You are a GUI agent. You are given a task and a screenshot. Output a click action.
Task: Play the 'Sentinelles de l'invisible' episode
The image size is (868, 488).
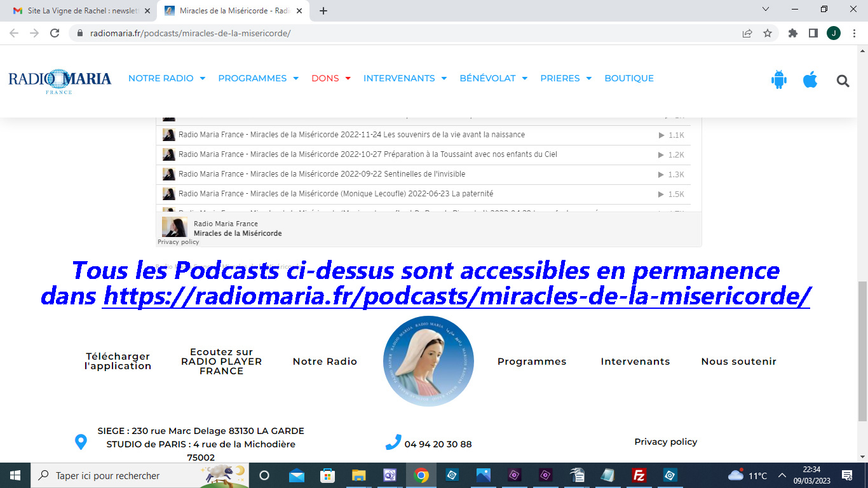click(x=661, y=175)
